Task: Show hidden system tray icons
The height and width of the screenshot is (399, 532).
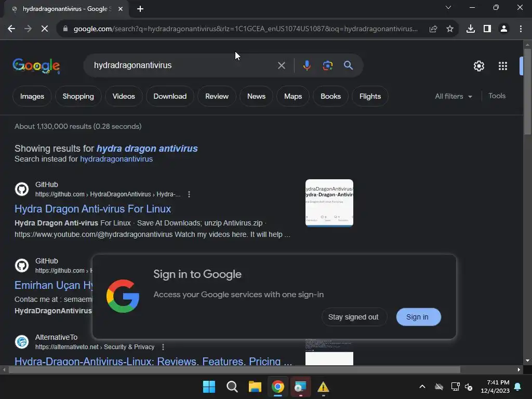Action: (422, 387)
